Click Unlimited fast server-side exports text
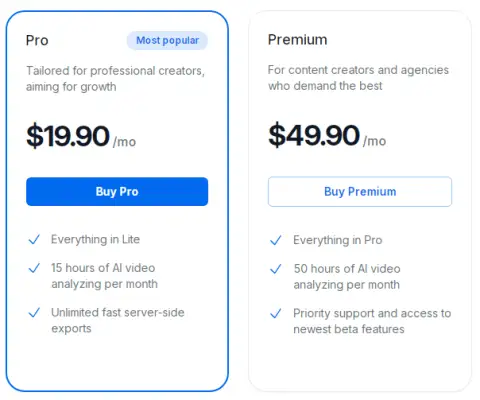480x400 pixels. pyautogui.click(x=118, y=320)
